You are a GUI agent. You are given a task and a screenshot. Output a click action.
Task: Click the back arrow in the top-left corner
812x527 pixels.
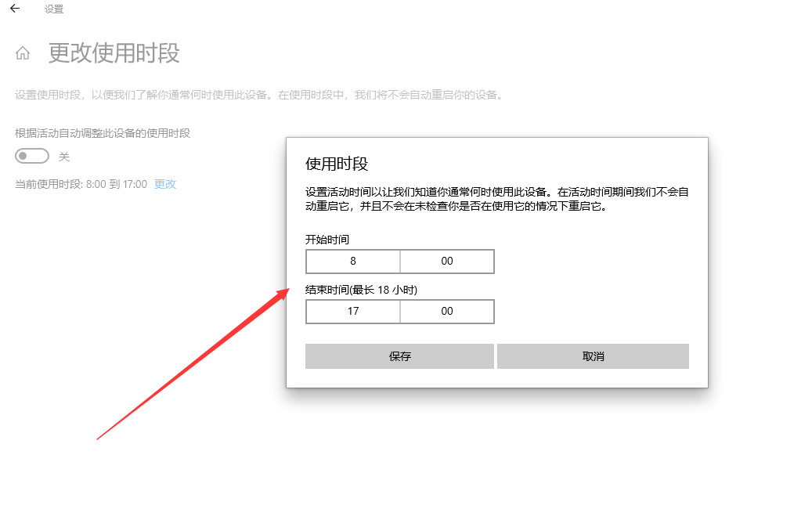pos(16,9)
